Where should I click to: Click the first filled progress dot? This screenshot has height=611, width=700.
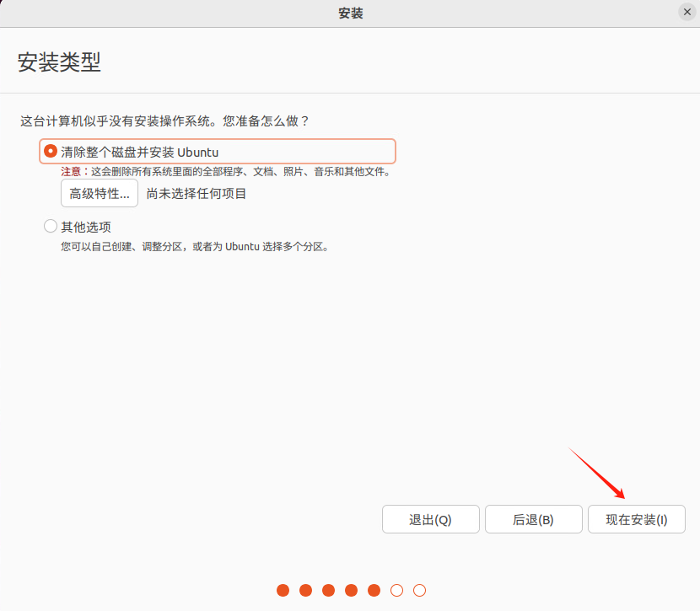[283, 591]
